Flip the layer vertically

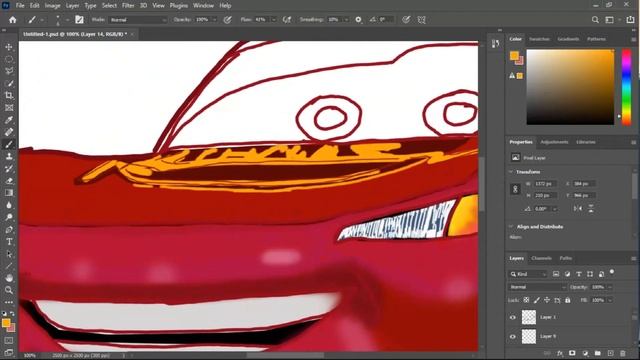pyautogui.click(x=591, y=209)
